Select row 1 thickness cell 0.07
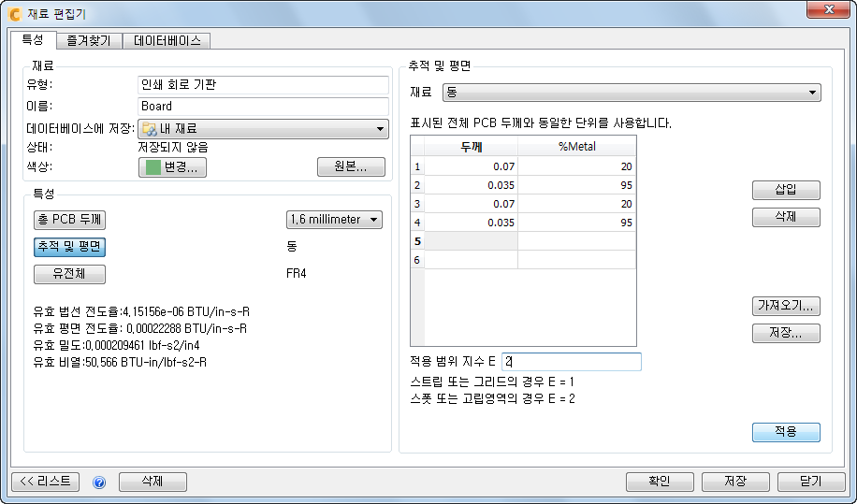 (472, 166)
